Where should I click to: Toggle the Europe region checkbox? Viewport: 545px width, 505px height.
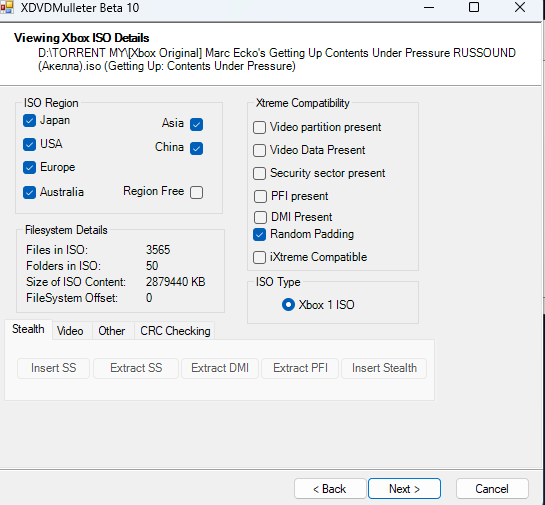30,168
